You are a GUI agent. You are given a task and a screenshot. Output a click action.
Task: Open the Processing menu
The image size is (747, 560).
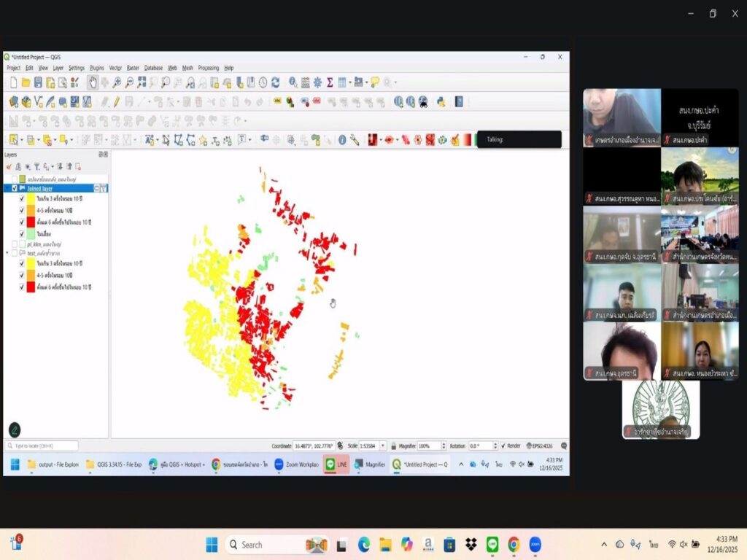point(209,68)
